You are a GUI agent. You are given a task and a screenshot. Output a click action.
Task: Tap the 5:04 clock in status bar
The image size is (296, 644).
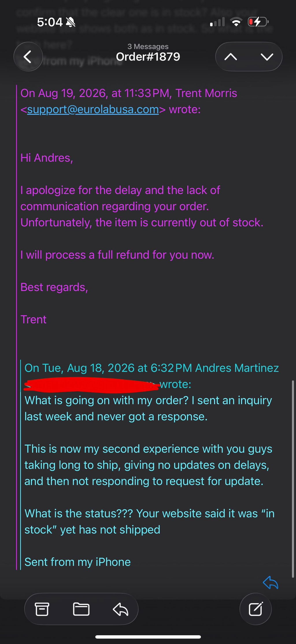tap(50, 22)
